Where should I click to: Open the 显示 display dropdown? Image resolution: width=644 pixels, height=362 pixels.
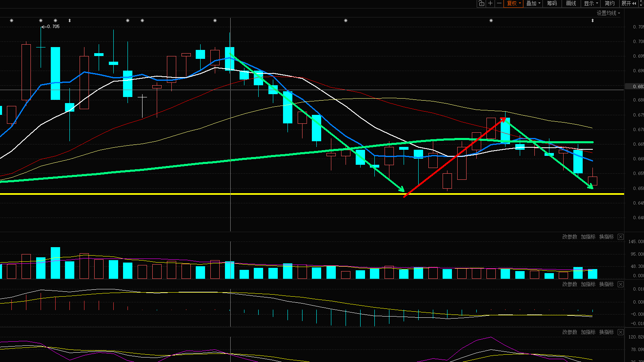[x=591, y=3]
